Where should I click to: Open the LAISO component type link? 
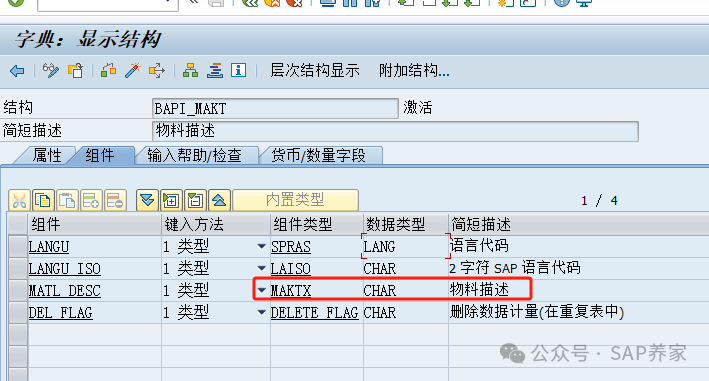click(291, 269)
